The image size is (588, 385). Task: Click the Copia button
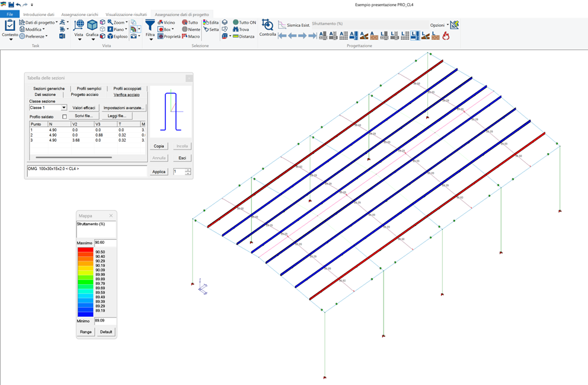pyautogui.click(x=159, y=146)
